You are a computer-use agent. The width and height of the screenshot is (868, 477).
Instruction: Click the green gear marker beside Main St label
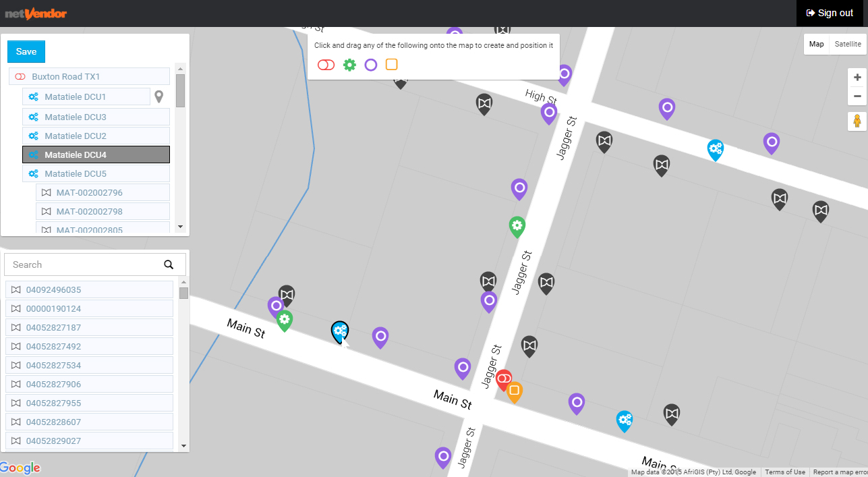(285, 320)
